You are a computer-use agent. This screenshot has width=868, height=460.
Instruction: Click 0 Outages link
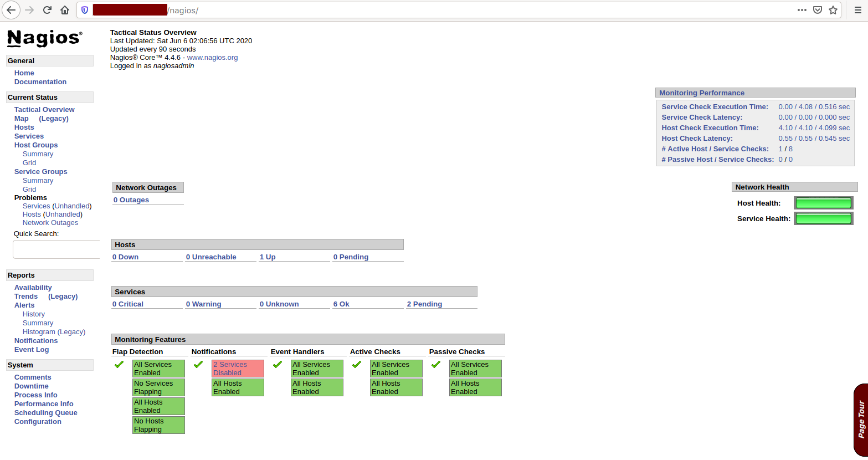pyautogui.click(x=131, y=200)
